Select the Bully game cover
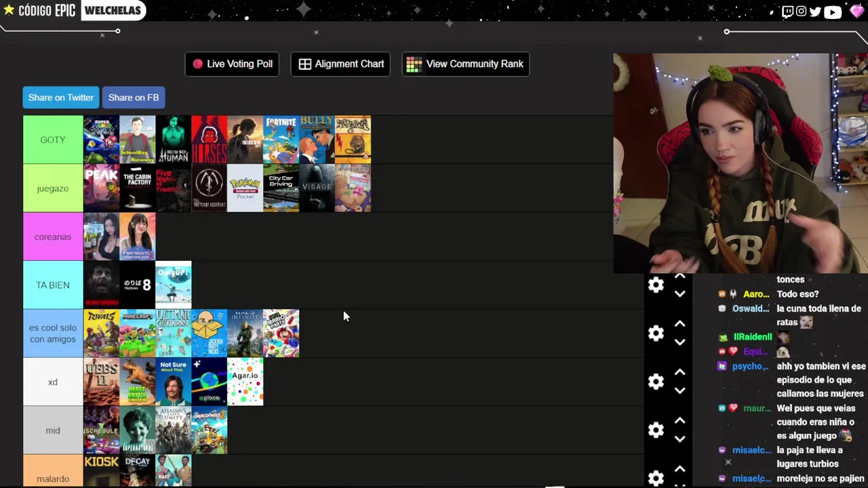The width and height of the screenshot is (868, 488). pyautogui.click(x=317, y=140)
